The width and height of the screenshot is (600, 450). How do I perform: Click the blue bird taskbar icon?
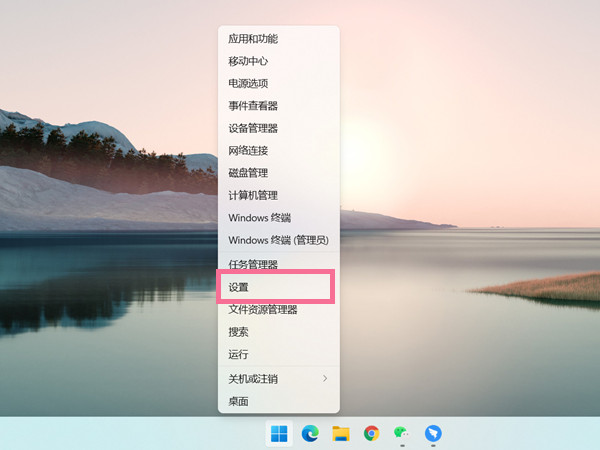click(433, 433)
